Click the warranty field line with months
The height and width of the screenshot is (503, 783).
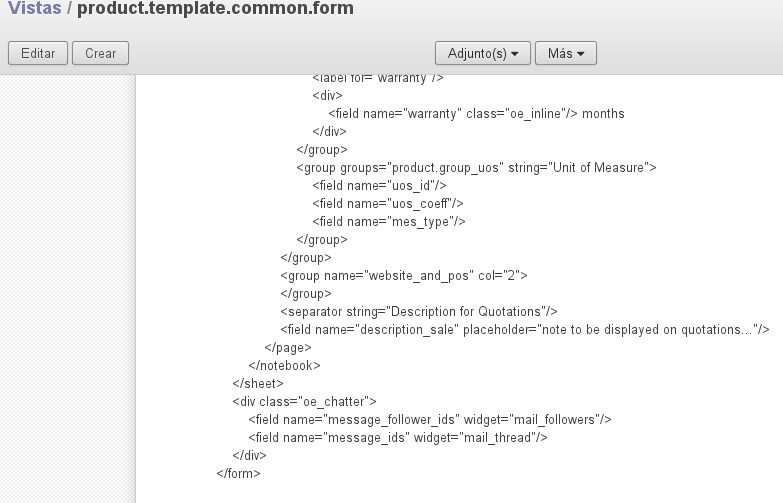pyautogui.click(x=476, y=114)
